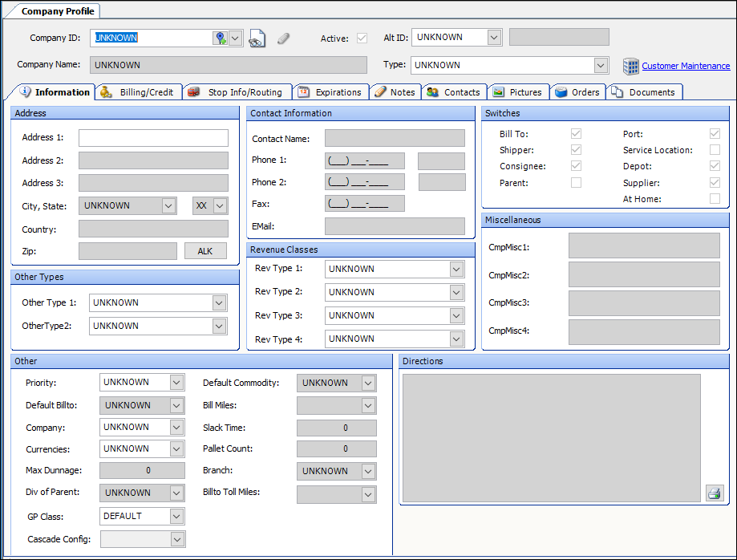Open the Rev Type 1 dropdown
This screenshot has height=560, width=737.
pyautogui.click(x=456, y=269)
